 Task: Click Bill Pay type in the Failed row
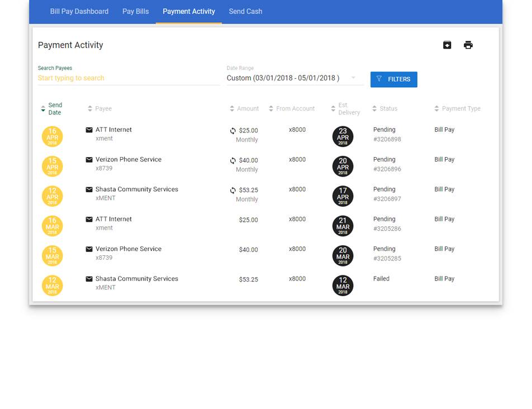444,279
